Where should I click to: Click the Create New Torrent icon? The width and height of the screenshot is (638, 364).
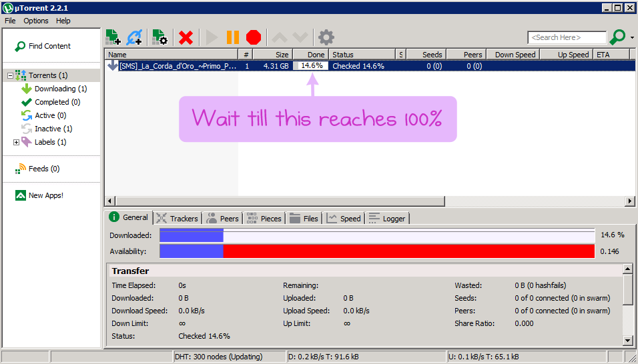[160, 37]
